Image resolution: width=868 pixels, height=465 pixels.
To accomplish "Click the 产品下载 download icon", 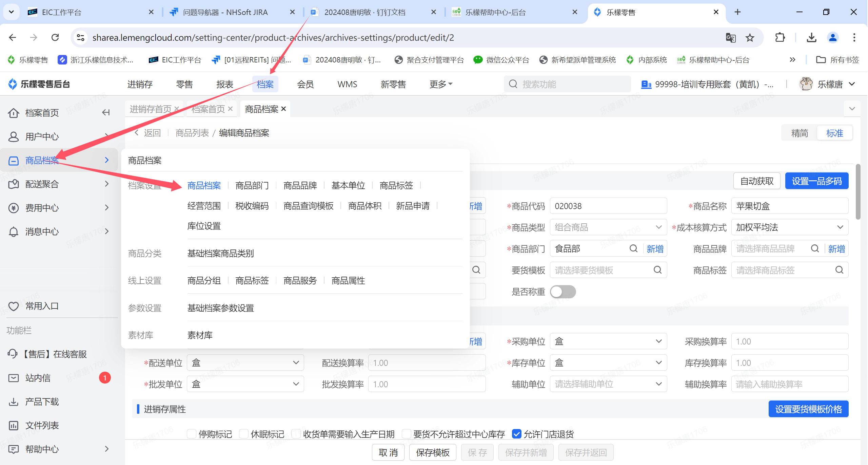I will pyautogui.click(x=14, y=402).
